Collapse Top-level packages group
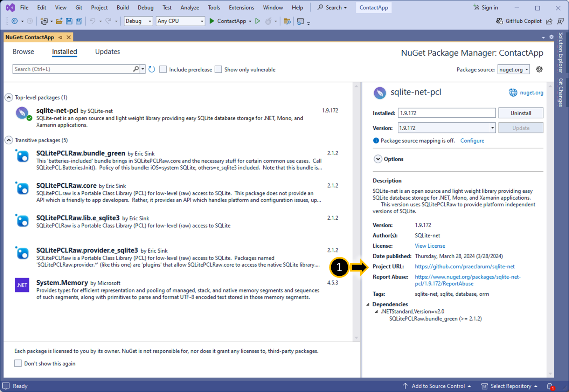569x392 pixels. (9, 97)
